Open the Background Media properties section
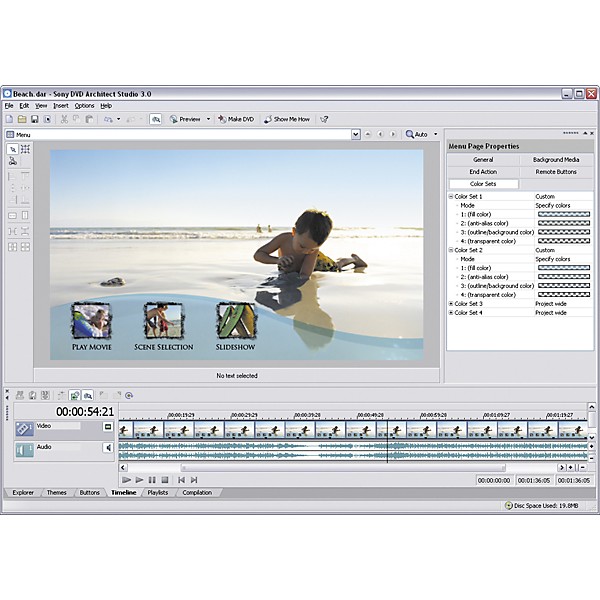 point(556,160)
